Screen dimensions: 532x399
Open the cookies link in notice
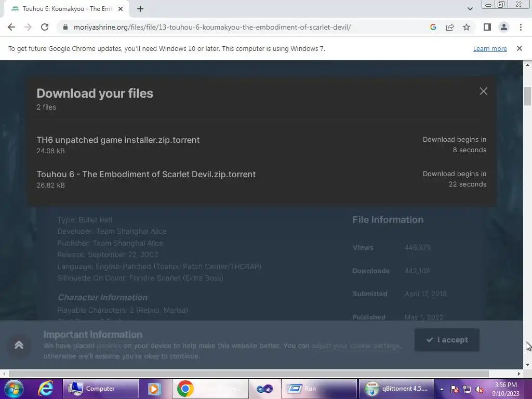tap(109, 345)
